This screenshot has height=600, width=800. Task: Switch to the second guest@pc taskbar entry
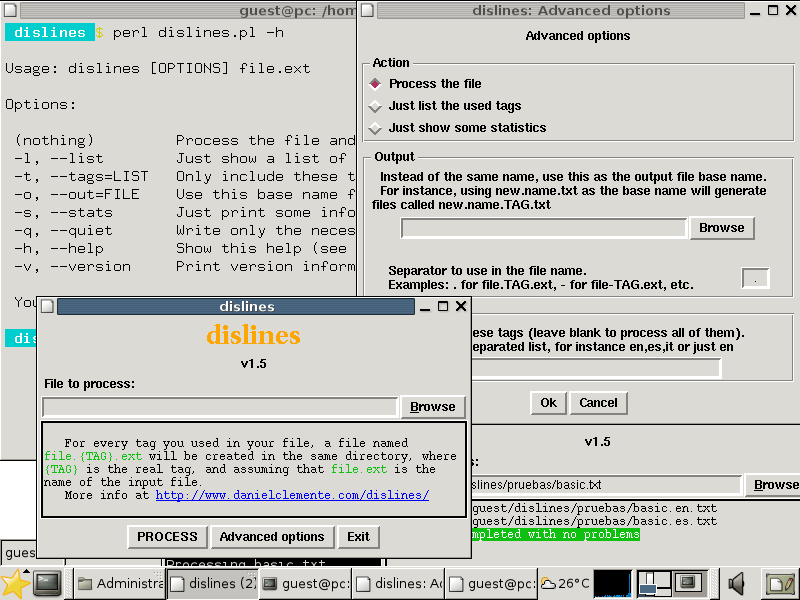(x=492, y=583)
